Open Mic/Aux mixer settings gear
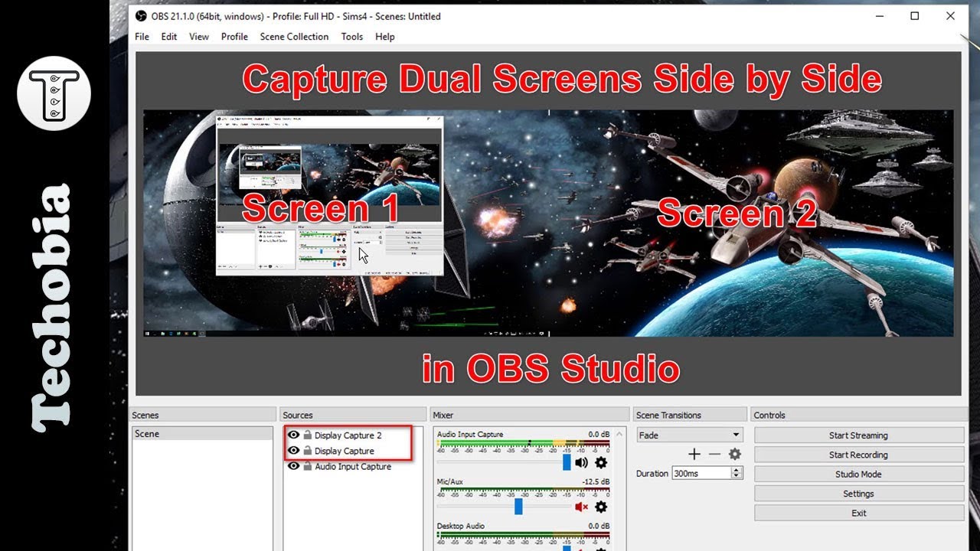The height and width of the screenshot is (551, 980). pyautogui.click(x=601, y=507)
